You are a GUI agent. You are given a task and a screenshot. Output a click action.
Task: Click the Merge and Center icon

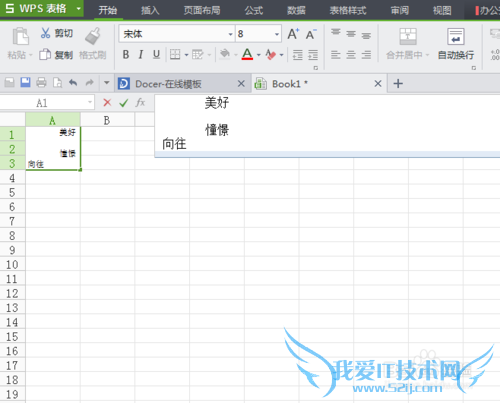408,36
